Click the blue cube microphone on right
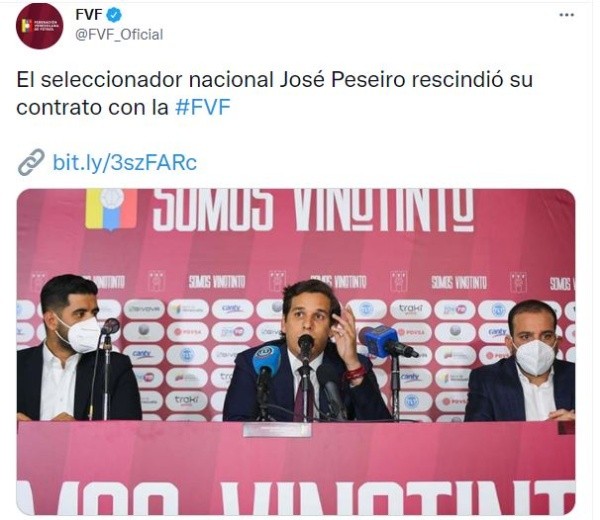600x520 pixels. (381, 341)
